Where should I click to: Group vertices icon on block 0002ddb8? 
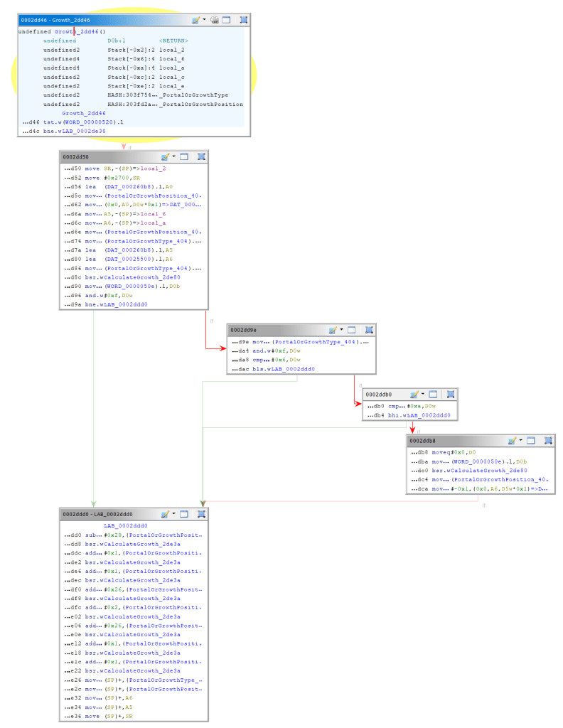(x=548, y=441)
